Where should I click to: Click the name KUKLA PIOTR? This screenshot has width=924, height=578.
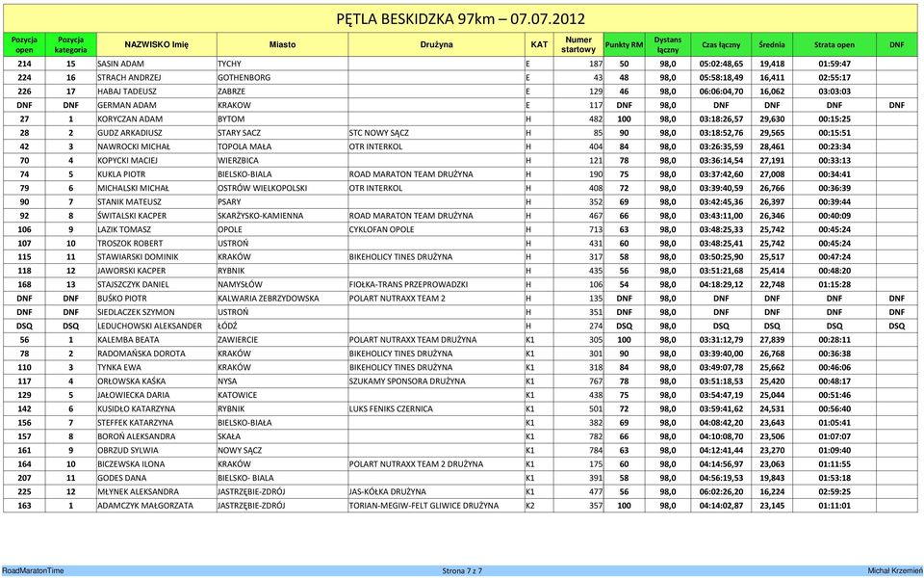[x=121, y=174]
